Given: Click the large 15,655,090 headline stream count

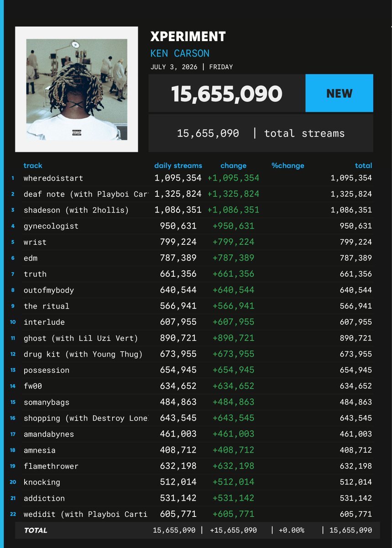Looking at the screenshot, I should pyautogui.click(x=227, y=94).
